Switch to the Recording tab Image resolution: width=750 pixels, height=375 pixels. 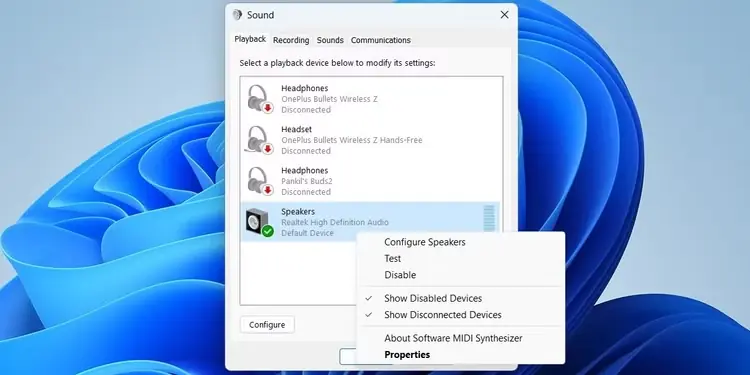pos(291,40)
